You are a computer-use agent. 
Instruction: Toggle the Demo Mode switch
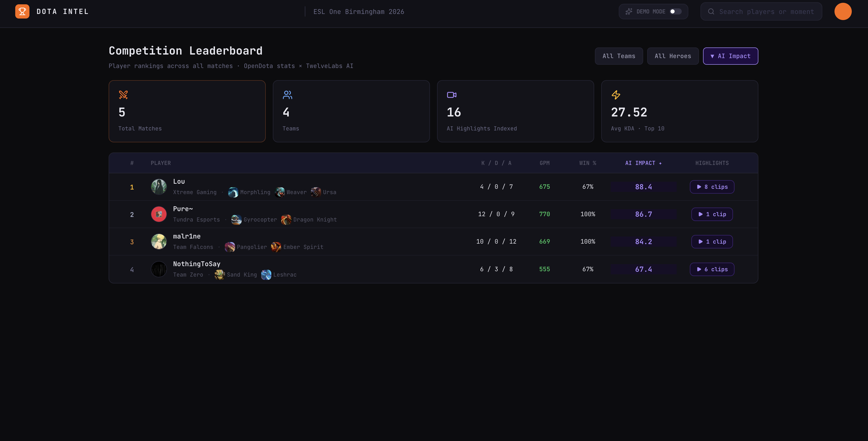675,11
